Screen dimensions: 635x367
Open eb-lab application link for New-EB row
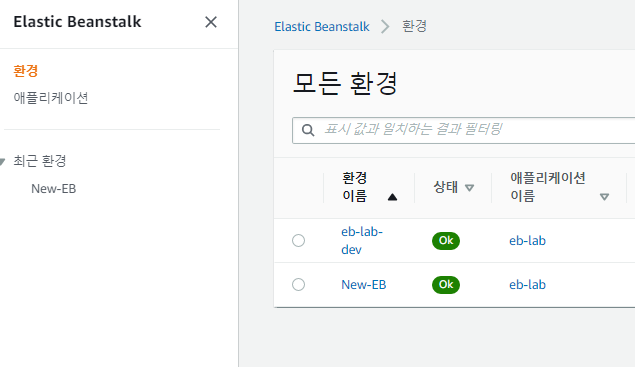click(527, 285)
